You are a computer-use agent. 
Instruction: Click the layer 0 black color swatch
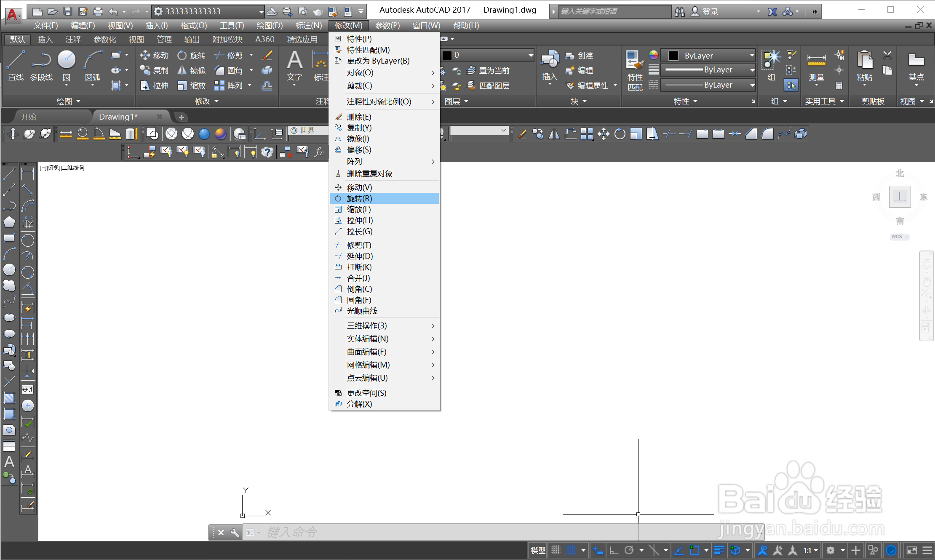447,55
